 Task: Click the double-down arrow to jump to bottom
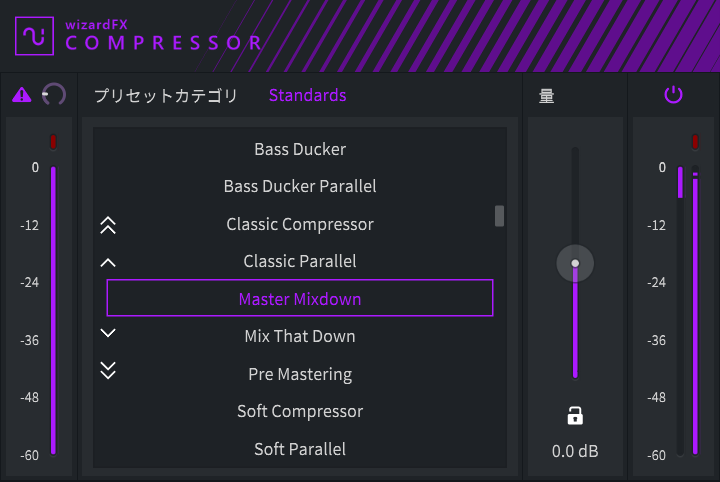(108, 370)
